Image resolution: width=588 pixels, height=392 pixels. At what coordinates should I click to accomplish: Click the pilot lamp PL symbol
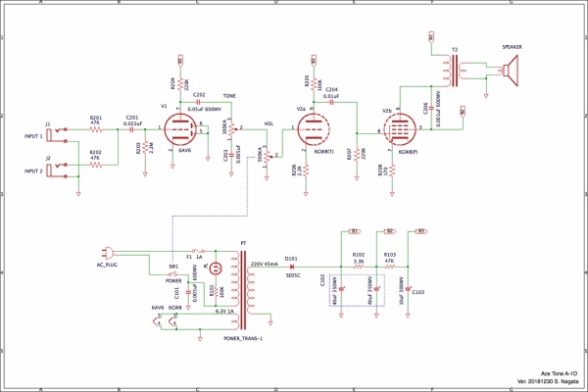point(216,269)
